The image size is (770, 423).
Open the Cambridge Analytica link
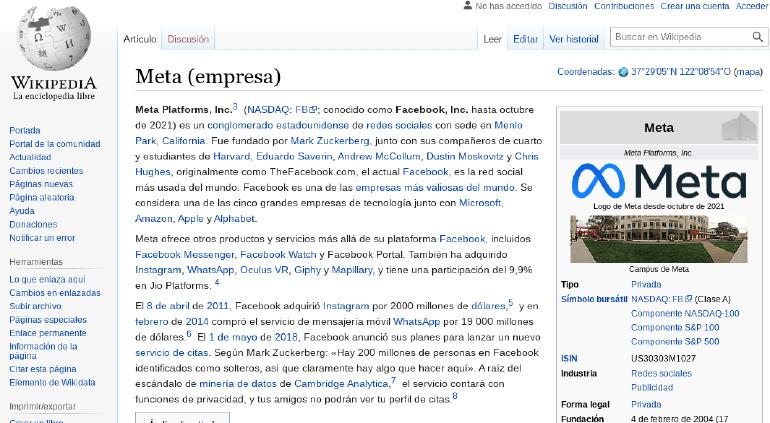click(x=341, y=384)
